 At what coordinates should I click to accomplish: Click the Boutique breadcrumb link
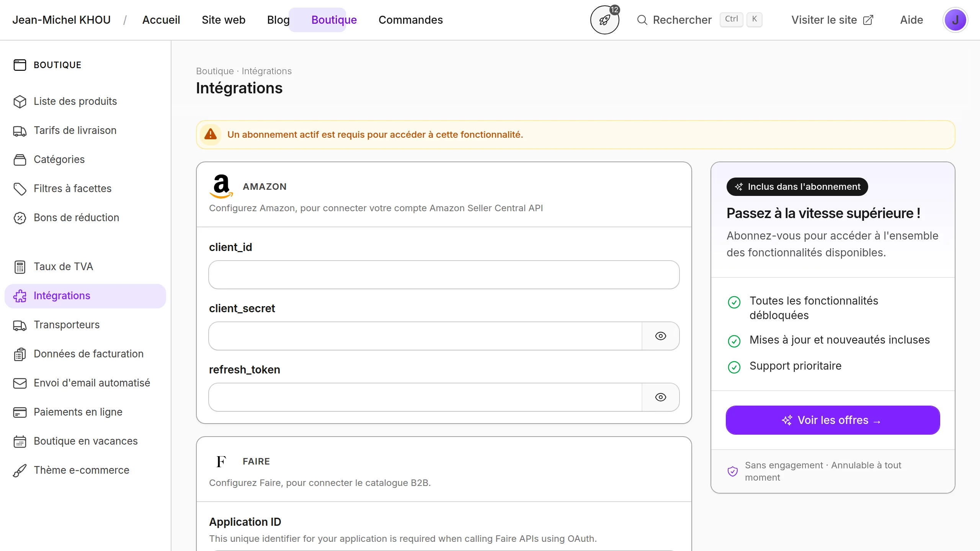215,71
